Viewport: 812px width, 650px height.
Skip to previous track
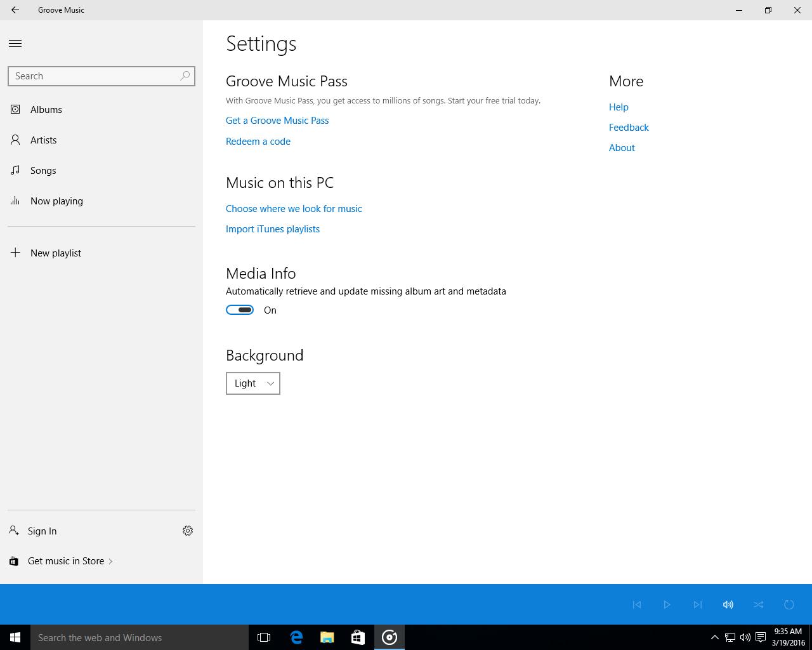[637, 604]
